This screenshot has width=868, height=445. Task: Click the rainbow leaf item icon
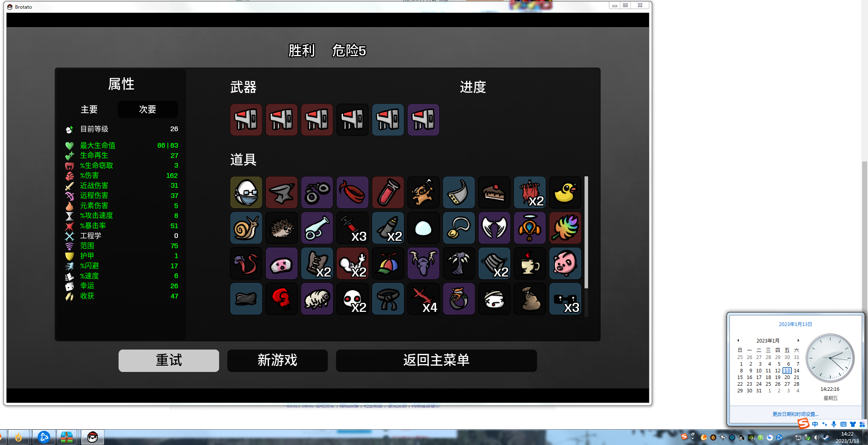[565, 228]
